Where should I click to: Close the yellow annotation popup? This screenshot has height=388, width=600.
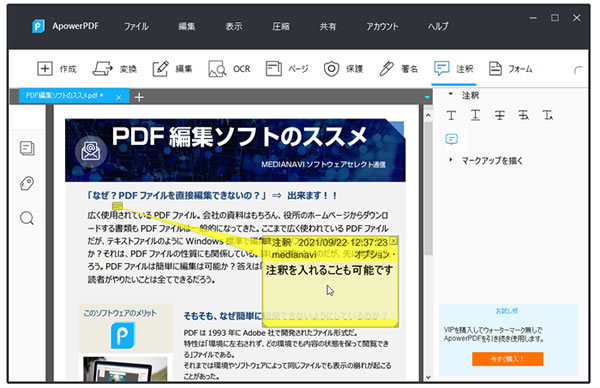click(393, 241)
